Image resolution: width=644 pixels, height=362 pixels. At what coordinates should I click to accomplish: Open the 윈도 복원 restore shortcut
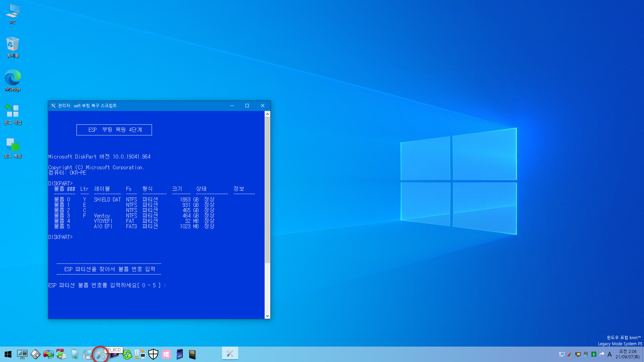click(13, 147)
